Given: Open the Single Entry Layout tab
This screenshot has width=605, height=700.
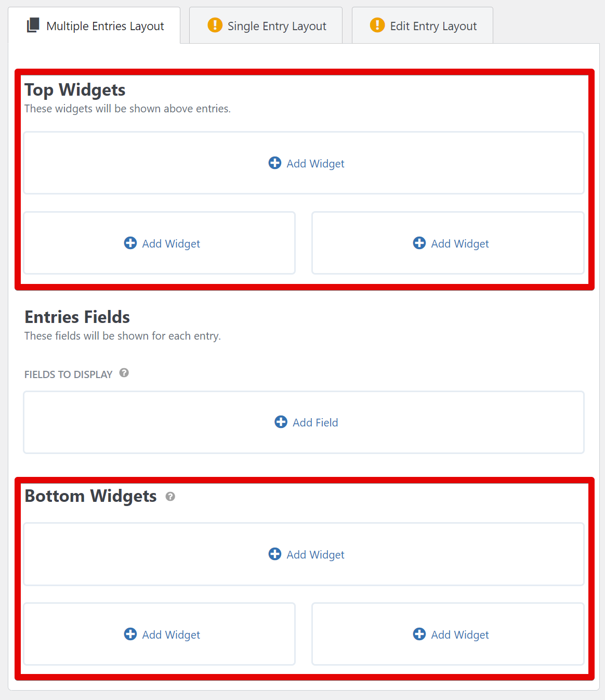Looking at the screenshot, I should pyautogui.click(x=277, y=26).
